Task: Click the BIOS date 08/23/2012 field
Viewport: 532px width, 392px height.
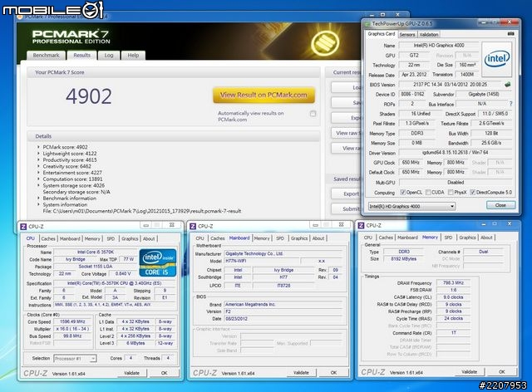Action: click(283, 319)
